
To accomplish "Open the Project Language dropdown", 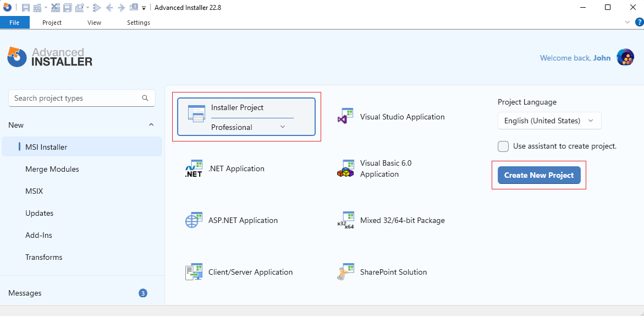I will click(549, 121).
